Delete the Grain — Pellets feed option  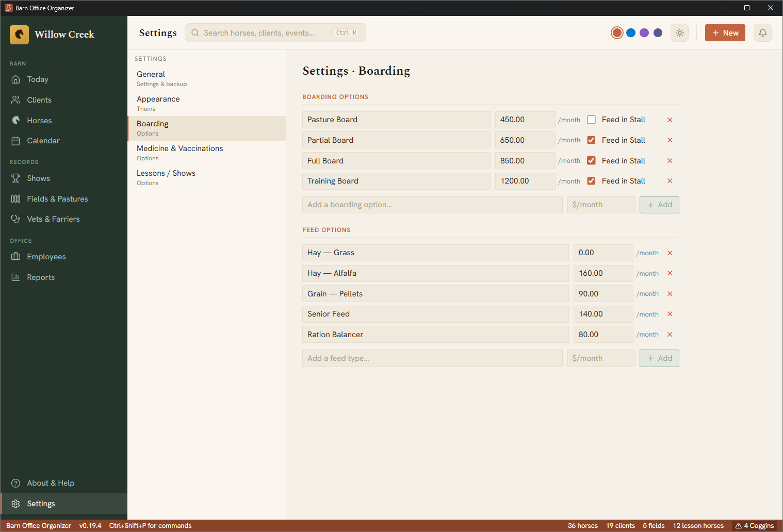click(670, 294)
